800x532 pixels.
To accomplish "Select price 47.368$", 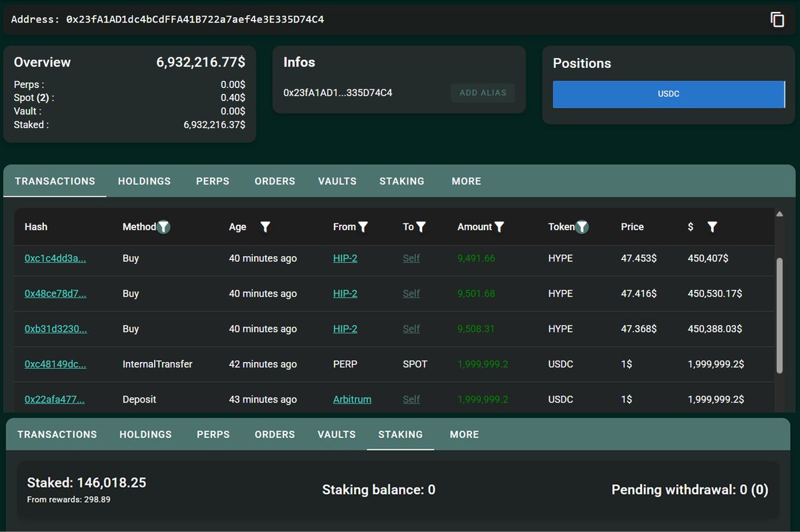I will pos(639,329).
